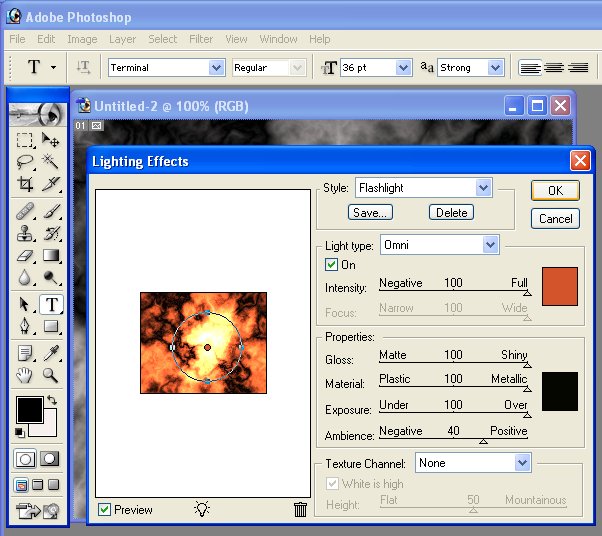The height and width of the screenshot is (536, 602).
Task: Open the File menu
Action: click(x=17, y=39)
